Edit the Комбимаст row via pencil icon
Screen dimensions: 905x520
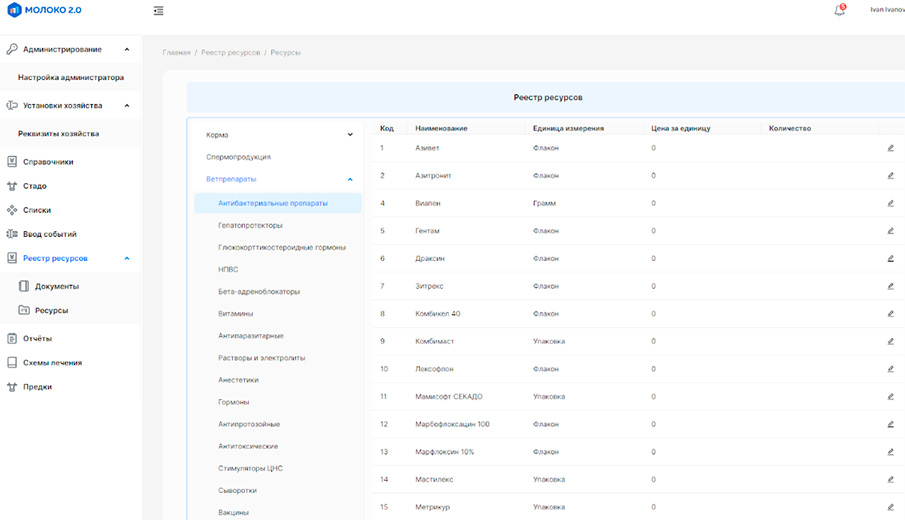pos(891,341)
